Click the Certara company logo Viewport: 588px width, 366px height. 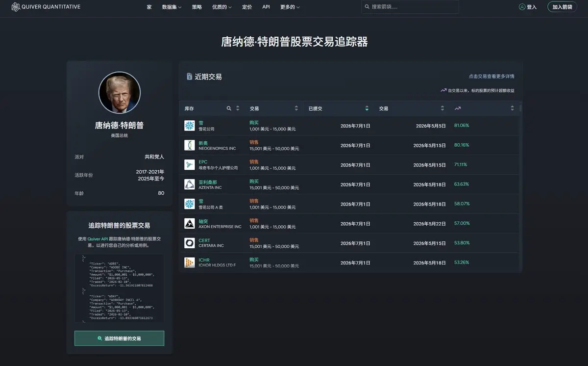pos(190,243)
